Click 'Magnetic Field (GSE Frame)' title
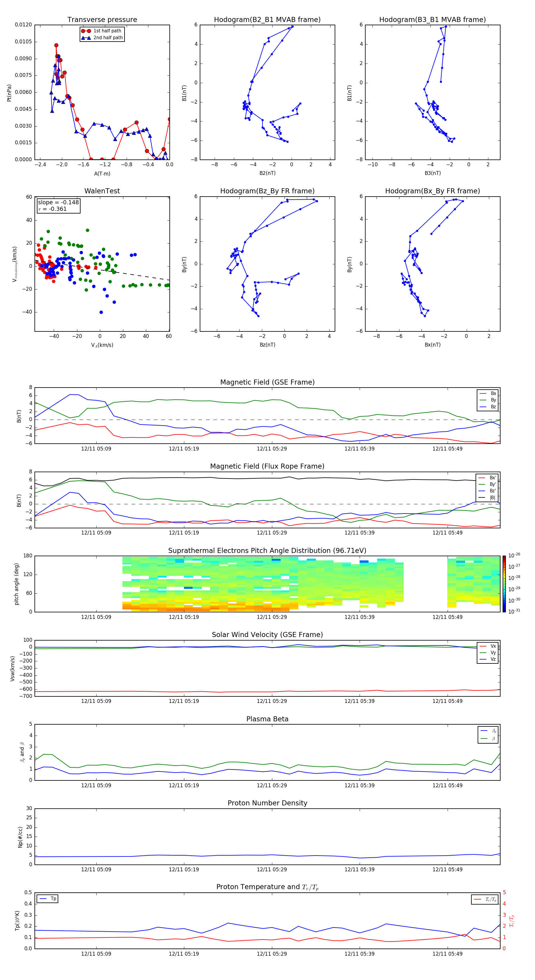535x980 pixels. [267, 382]
